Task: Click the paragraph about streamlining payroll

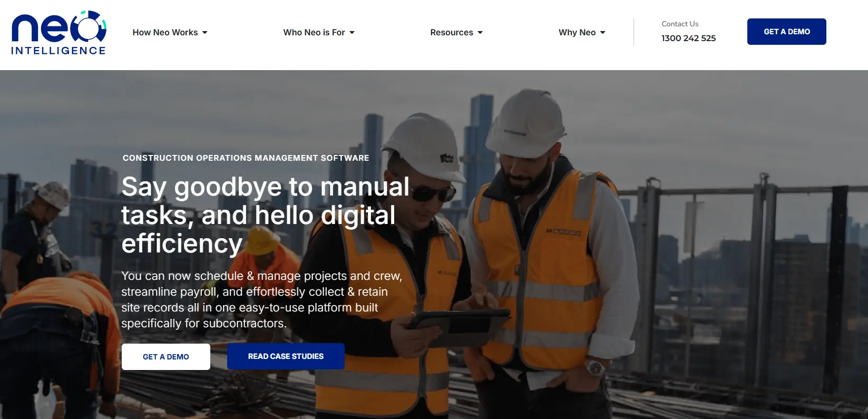Action: click(x=262, y=299)
